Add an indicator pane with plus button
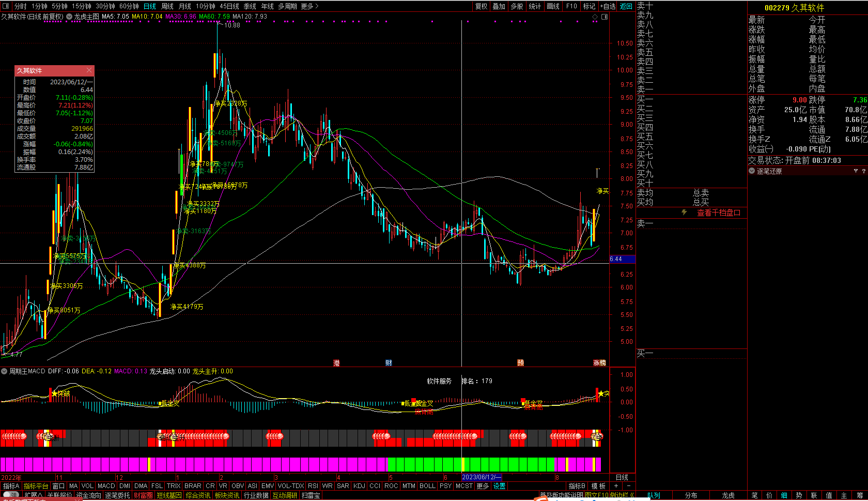Screen dimensions: 868x501 [616, 486]
